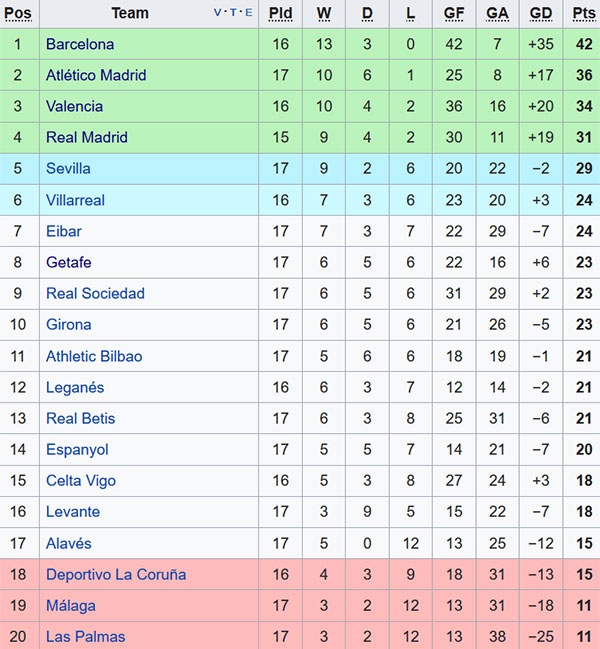Open Real Sociedad team link
Image resolution: width=600 pixels, height=649 pixels.
tap(95, 293)
